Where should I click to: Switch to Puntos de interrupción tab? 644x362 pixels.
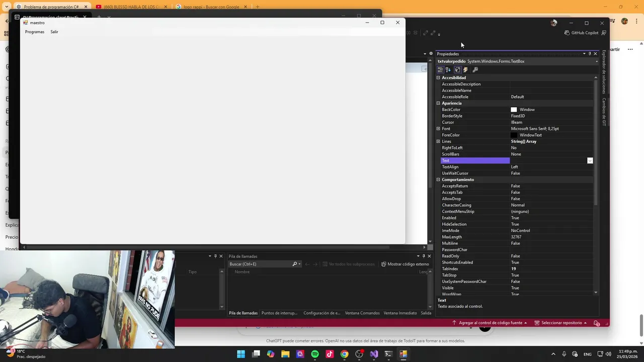click(279, 313)
